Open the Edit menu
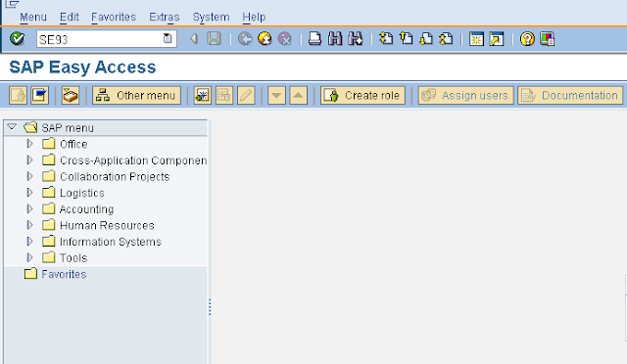The width and height of the screenshot is (627, 364). click(70, 18)
